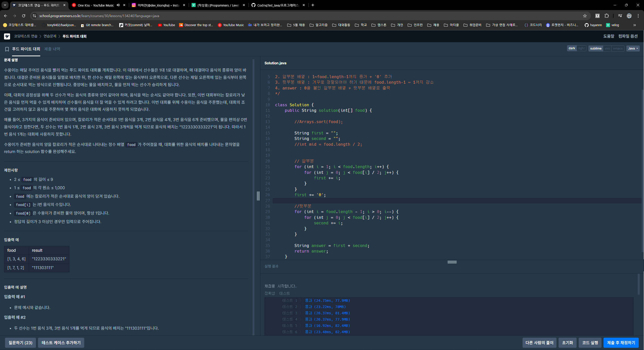This screenshot has width=644, height=350.
Task: Open the hayannn GitHub bookmark
Action: pos(593,25)
